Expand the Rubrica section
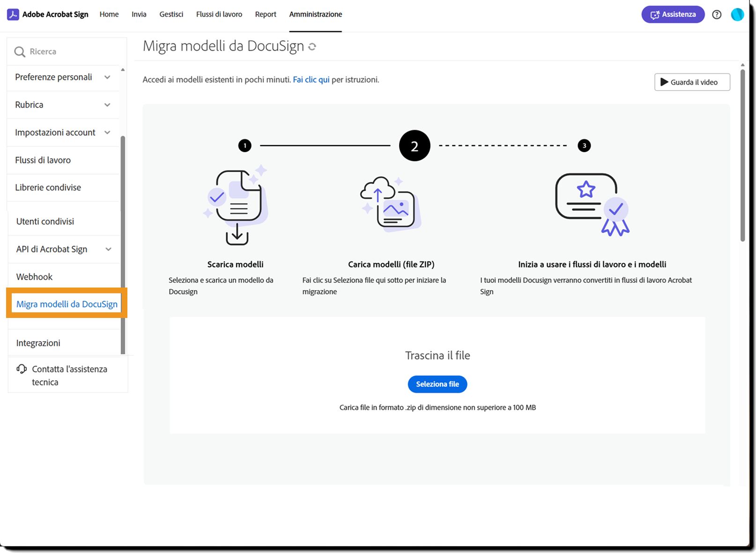The image size is (756, 554). click(x=107, y=105)
